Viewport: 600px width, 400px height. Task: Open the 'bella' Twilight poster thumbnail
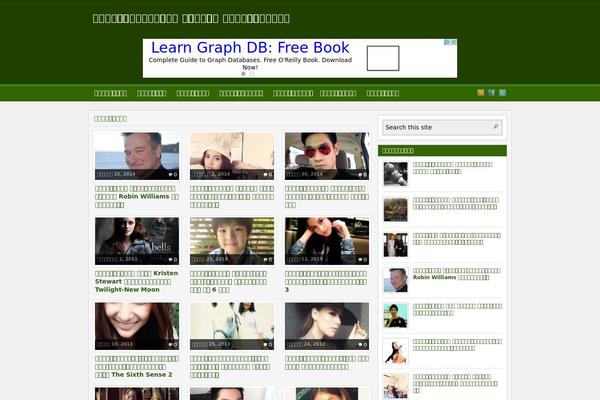click(x=137, y=241)
